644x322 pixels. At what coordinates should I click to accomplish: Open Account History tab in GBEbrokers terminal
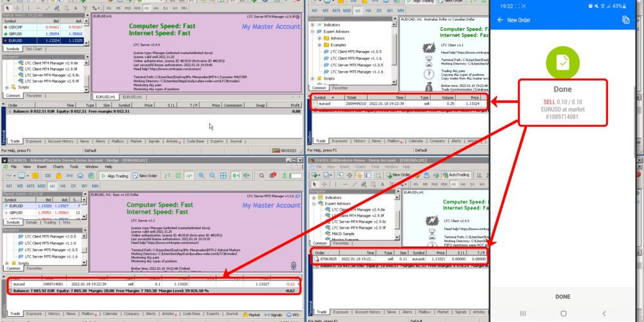pyautogui.click(x=368, y=312)
